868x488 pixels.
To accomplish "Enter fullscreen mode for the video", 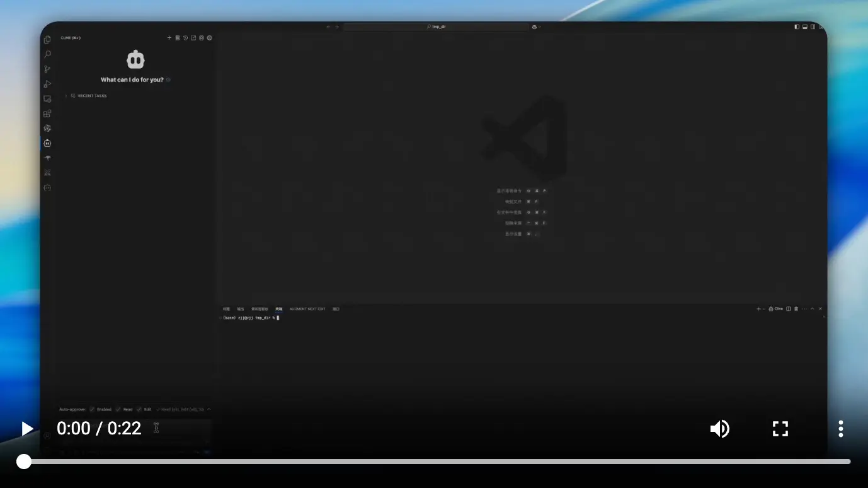I will [780, 429].
